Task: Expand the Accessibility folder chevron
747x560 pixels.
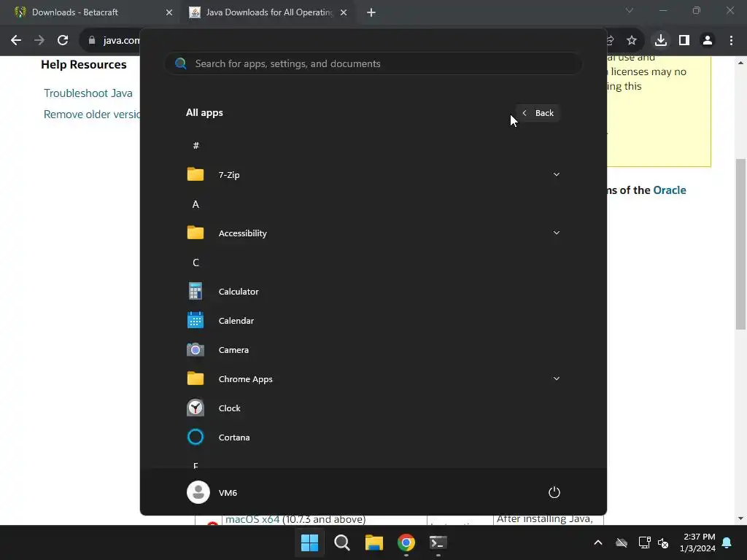Action: coord(556,233)
